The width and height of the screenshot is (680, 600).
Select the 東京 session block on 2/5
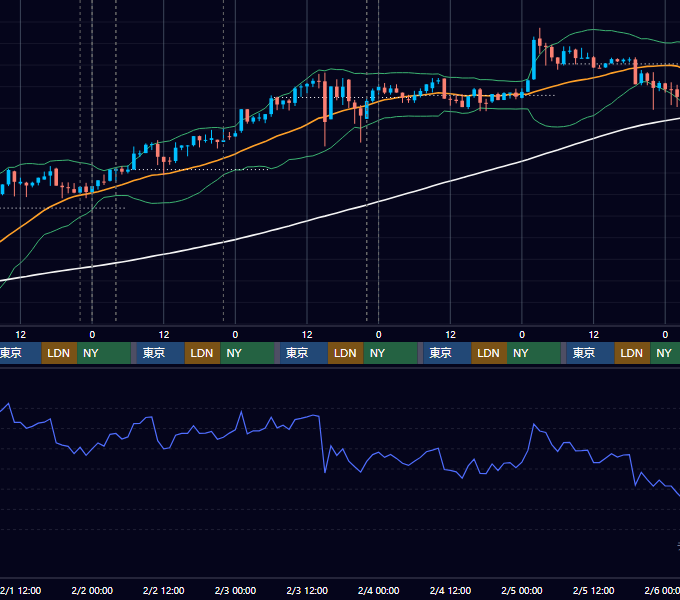click(590, 353)
